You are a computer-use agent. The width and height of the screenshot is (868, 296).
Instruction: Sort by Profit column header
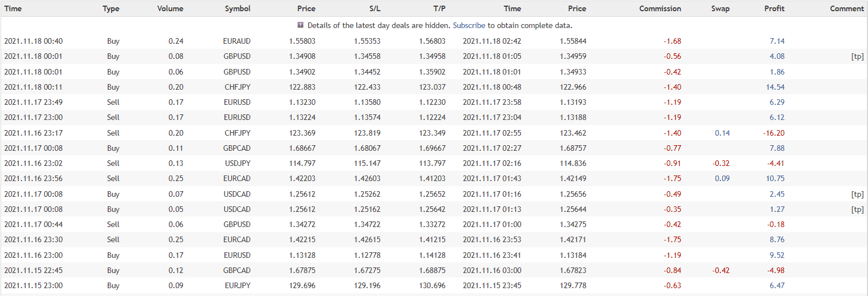[x=774, y=8]
